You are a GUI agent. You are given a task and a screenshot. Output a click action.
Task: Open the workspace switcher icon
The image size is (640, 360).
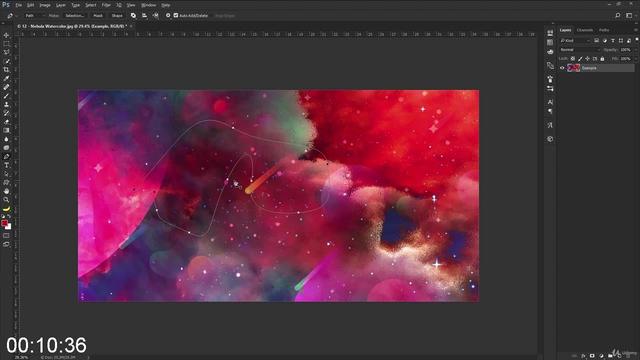click(x=629, y=16)
